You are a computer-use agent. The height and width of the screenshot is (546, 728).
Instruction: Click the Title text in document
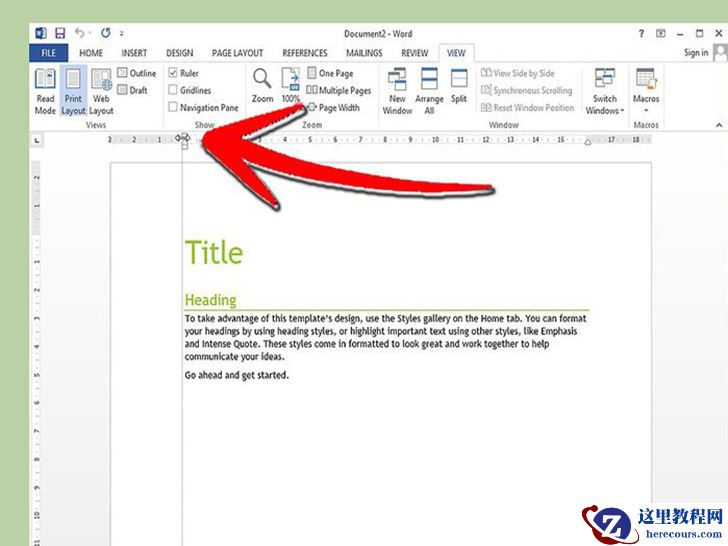click(x=214, y=253)
